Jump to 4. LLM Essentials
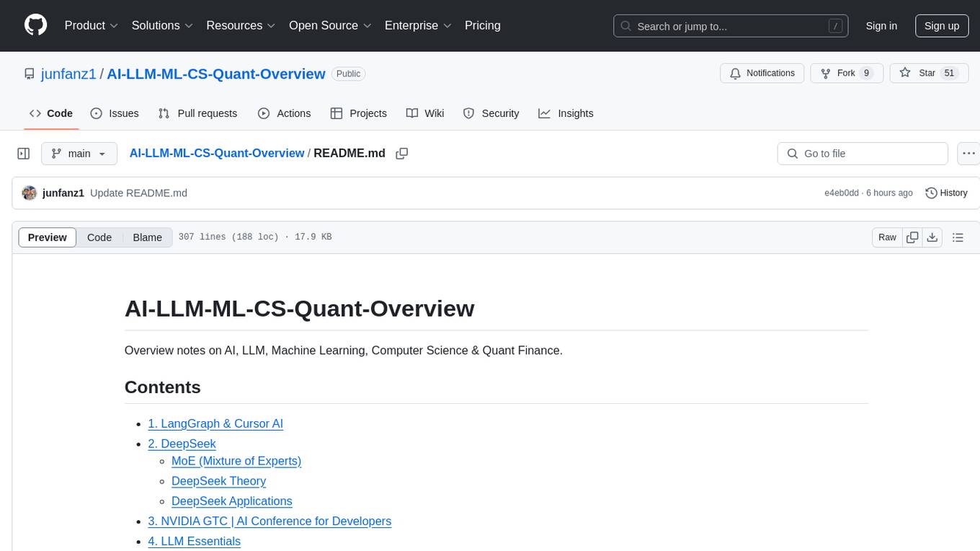The width and height of the screenshot is (980, 551). coord(194,541)
